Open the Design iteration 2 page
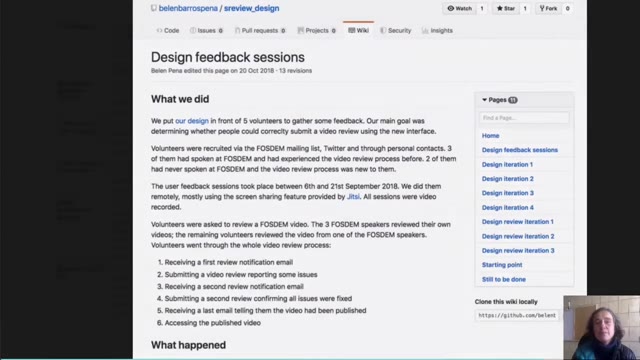 pos(507,179)
